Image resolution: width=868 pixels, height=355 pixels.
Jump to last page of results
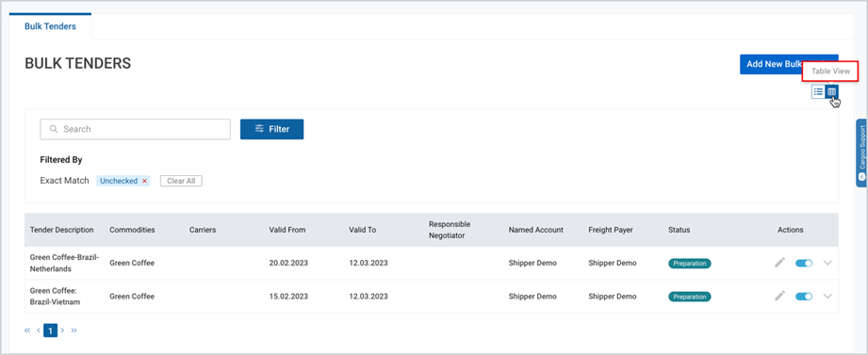point(74,331)
